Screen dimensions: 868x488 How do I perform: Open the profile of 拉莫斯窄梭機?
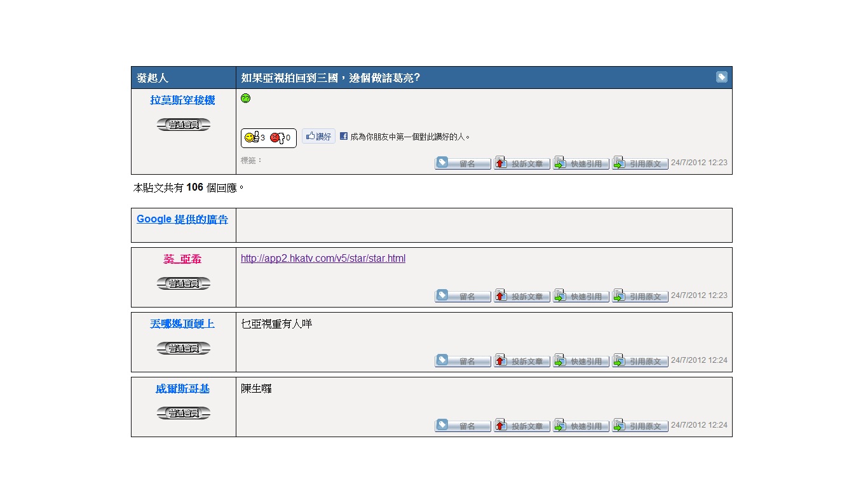(182, 100)
